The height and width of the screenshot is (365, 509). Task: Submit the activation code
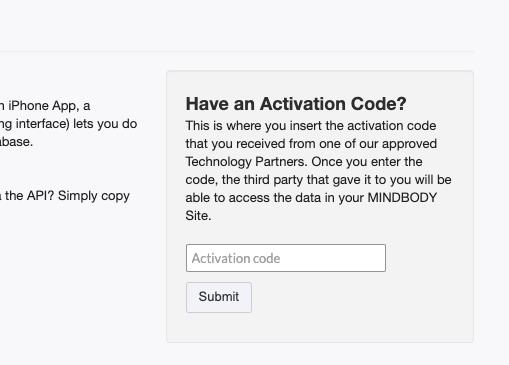pyautogui.click(x=219, y=297)
